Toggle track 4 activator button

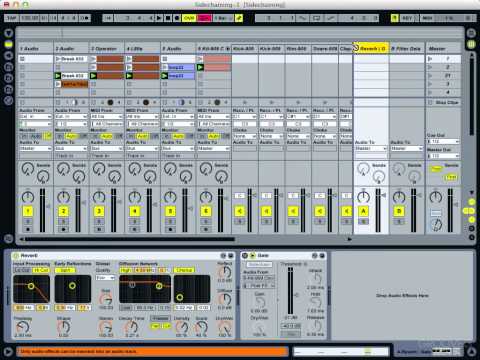(135, 211)
